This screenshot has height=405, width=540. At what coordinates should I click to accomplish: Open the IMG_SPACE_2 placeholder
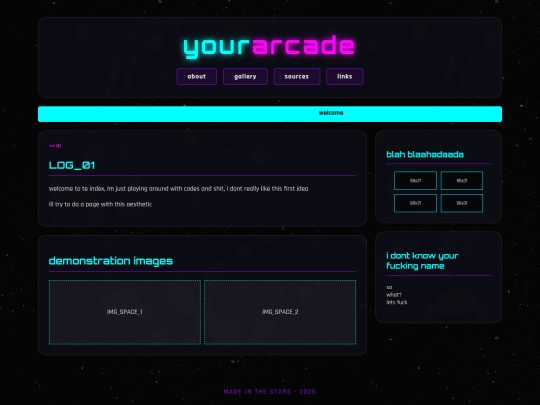280,312
